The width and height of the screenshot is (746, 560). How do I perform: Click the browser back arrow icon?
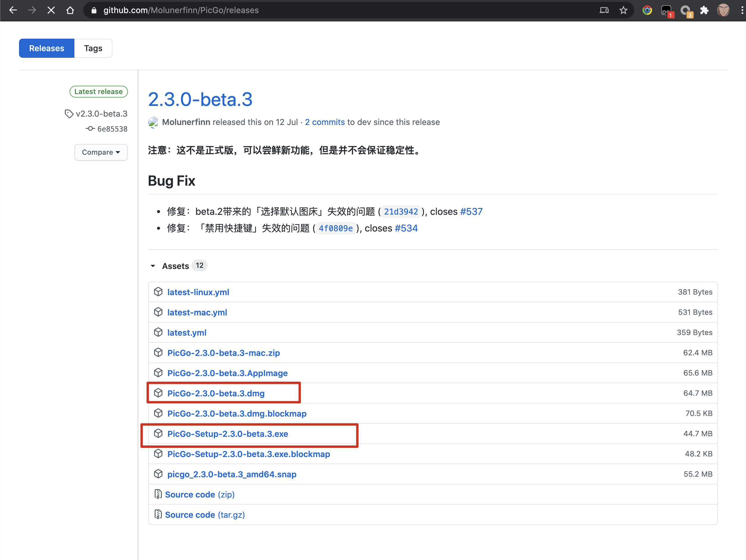[x=13, y=10]
